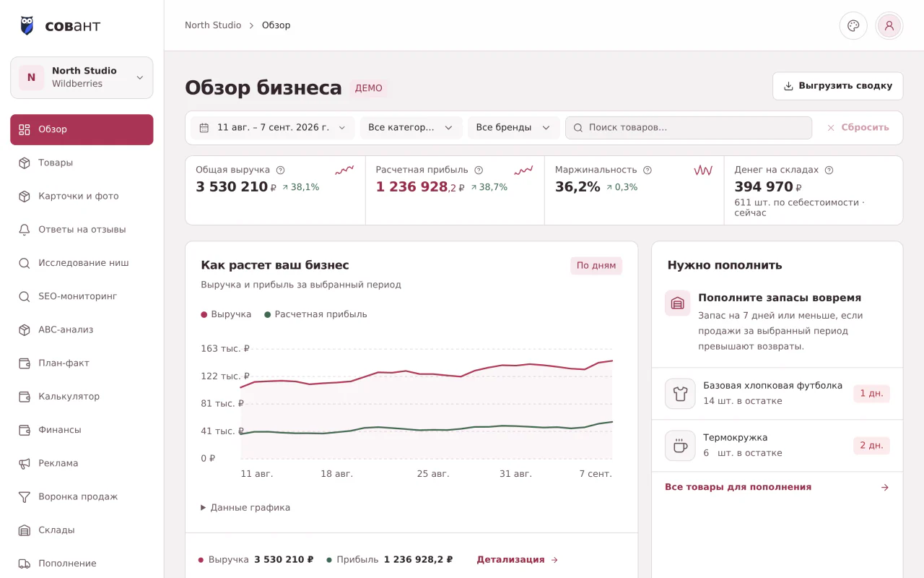
Task: Open the theme palette icon
Action: click(853, 25)
